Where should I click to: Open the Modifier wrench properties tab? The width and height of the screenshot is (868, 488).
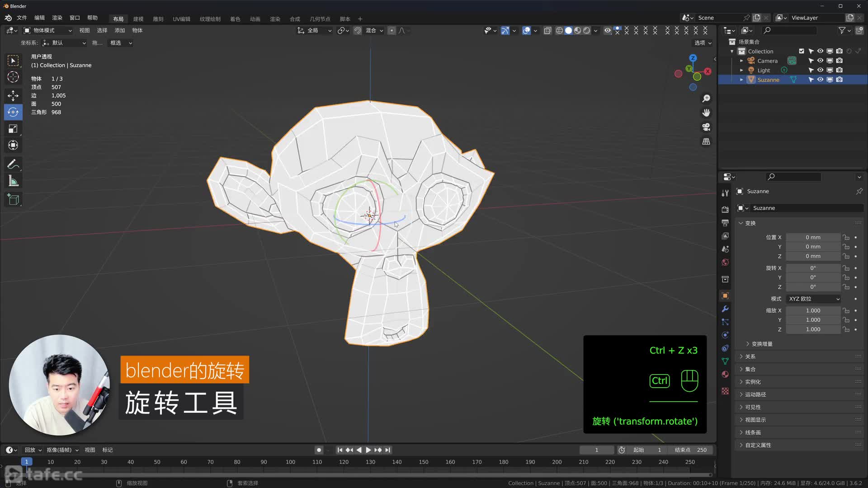pos(725,309)
